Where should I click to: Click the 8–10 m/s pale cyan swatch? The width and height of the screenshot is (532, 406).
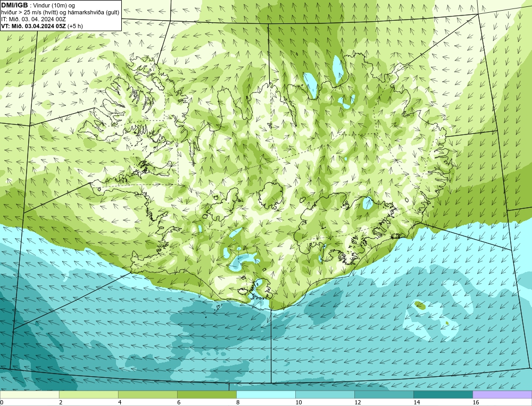click(265, 394)
